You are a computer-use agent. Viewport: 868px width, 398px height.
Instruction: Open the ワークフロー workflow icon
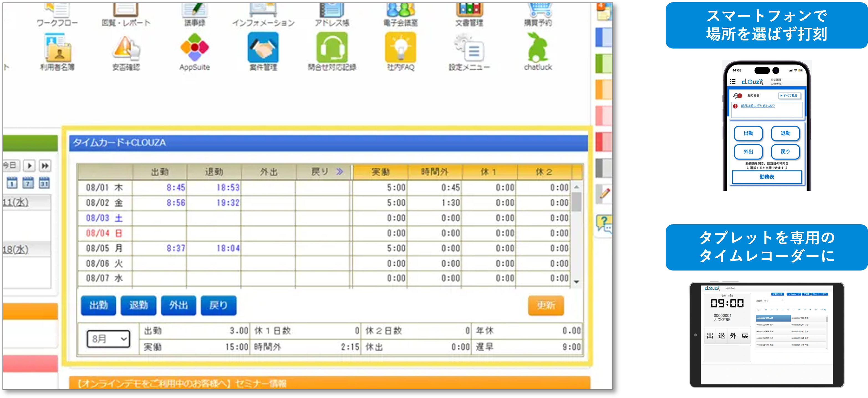[57, 14]
